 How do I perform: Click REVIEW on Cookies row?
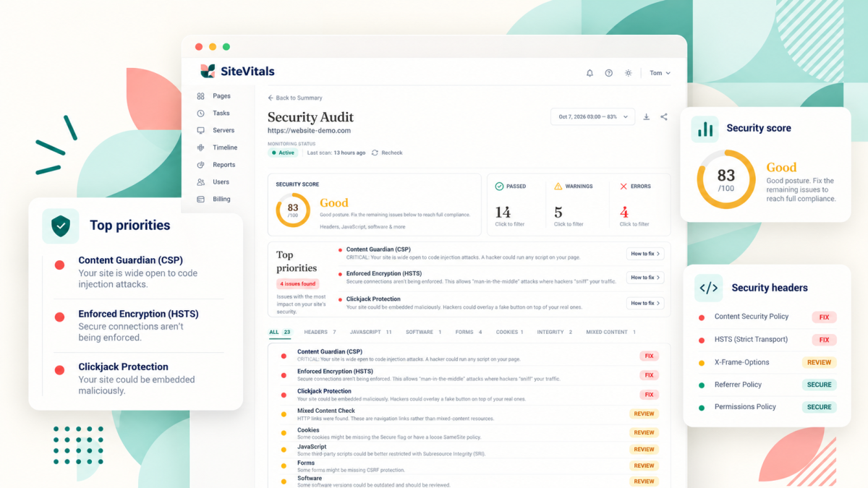tap(644, 432)
